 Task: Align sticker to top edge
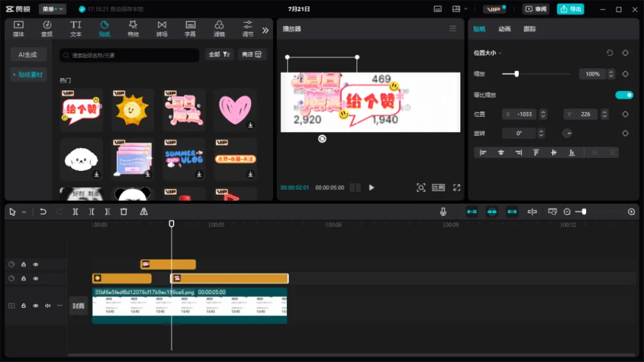tap(536, 153)
